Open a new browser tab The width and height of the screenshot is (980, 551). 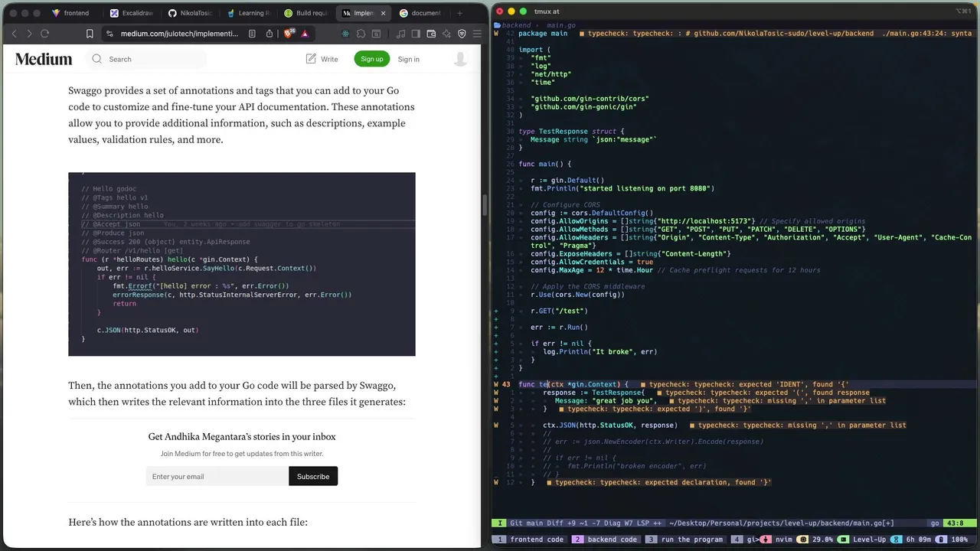click(x=459, y=13)
